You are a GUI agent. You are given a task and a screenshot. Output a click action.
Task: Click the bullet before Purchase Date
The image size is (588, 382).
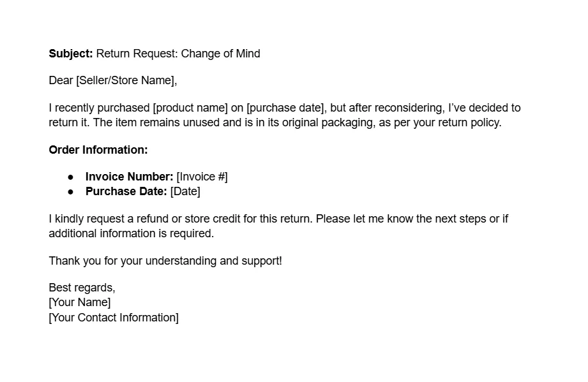coord(70,192)
